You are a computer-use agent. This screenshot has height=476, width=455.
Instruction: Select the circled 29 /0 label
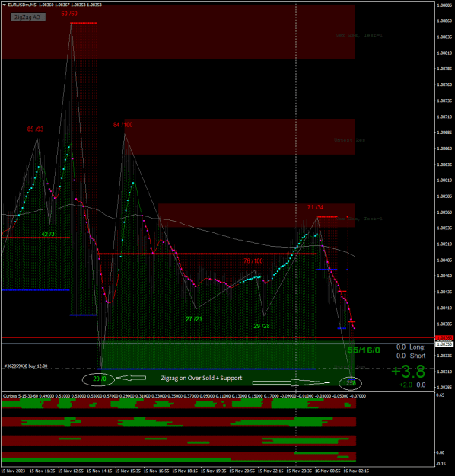[100, 379]
